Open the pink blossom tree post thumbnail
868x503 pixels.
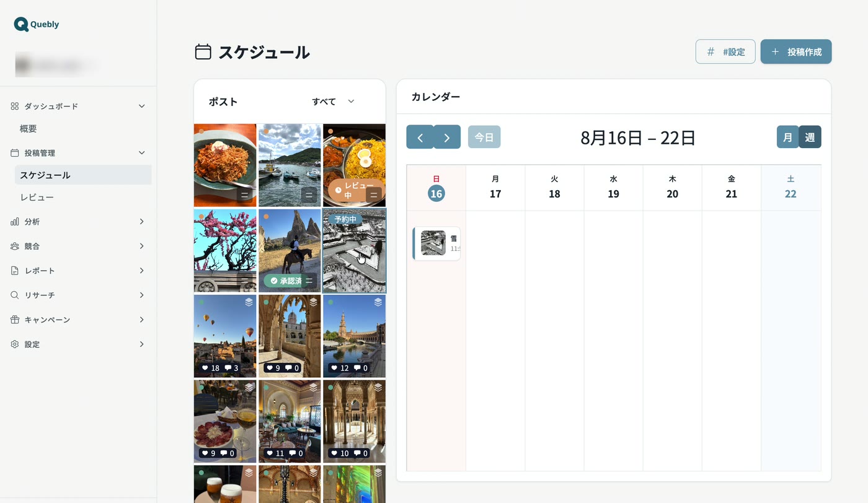click(225, 250)
